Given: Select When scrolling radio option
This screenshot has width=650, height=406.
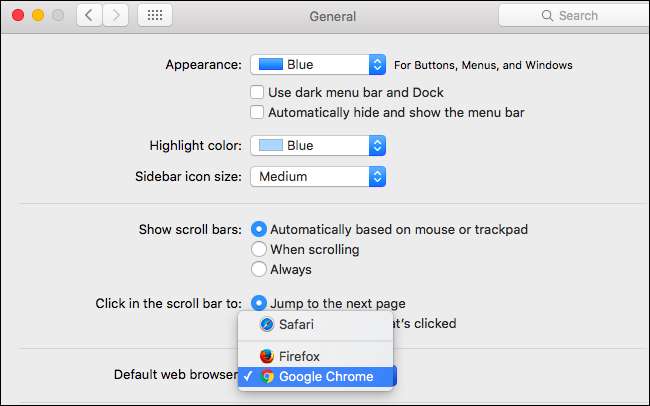Looking at the screenshot, I should point(259,249).
